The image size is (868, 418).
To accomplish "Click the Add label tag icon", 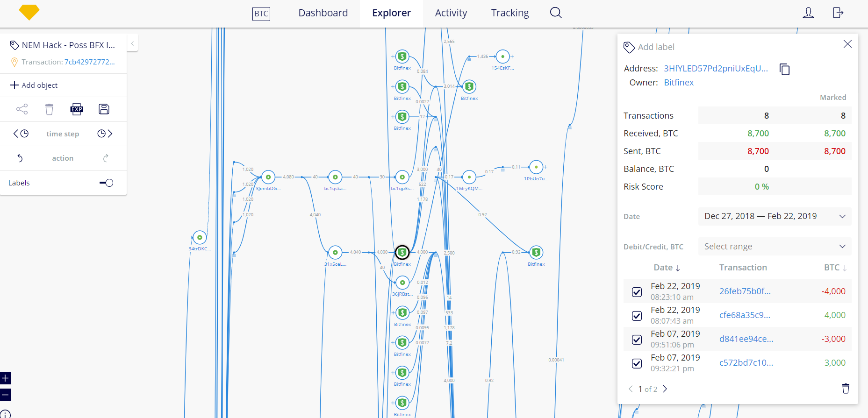I will pos(629,47).
